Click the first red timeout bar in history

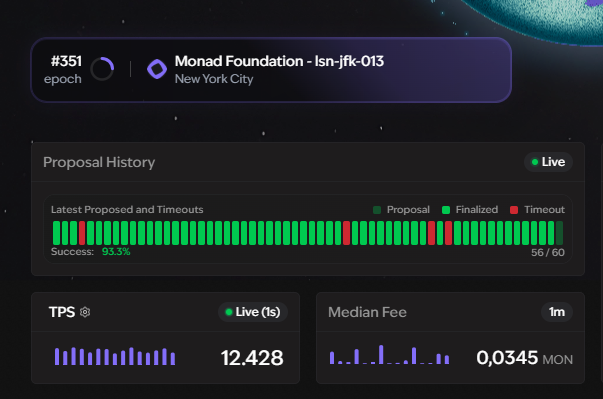(x=82, y=233)
